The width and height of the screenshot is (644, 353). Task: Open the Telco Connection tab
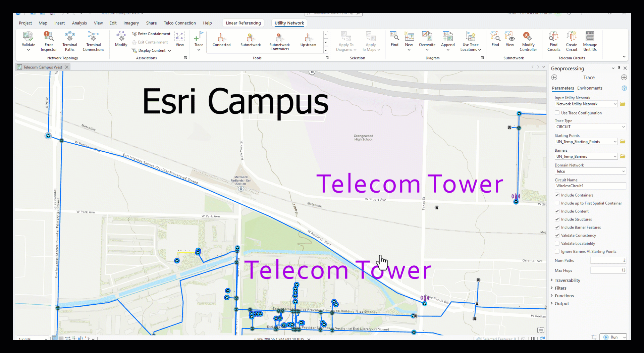click(180, 23)
